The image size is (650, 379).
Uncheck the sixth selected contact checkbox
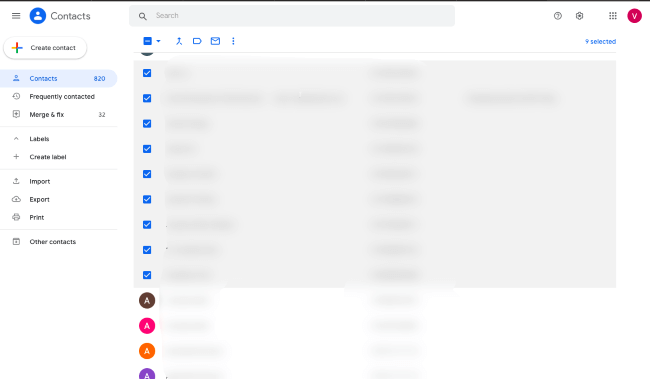[x=147, y=199]
